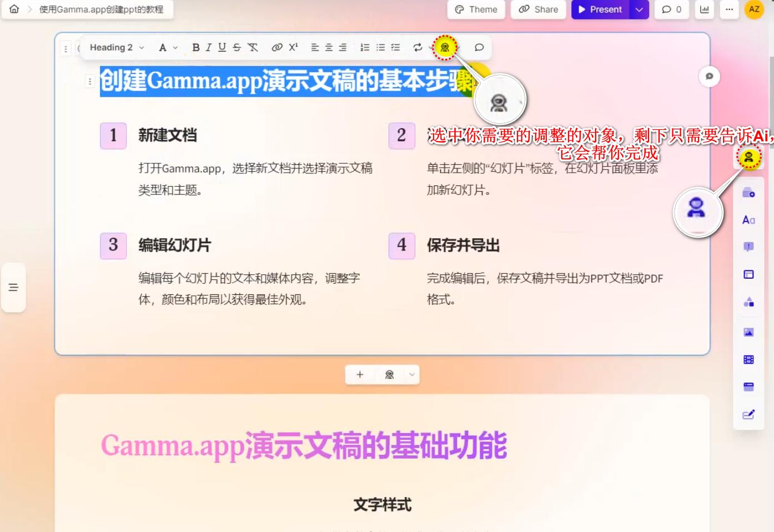Insert a link using the toolbar icon
This screenshot has height=532, width=774.
277,47
